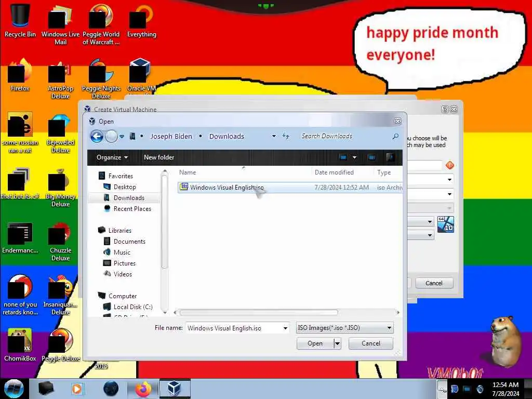The width and height of the screenshot is (532, 399).
Task: Sort files by Date modified column
Action: (x=342, y=172)
